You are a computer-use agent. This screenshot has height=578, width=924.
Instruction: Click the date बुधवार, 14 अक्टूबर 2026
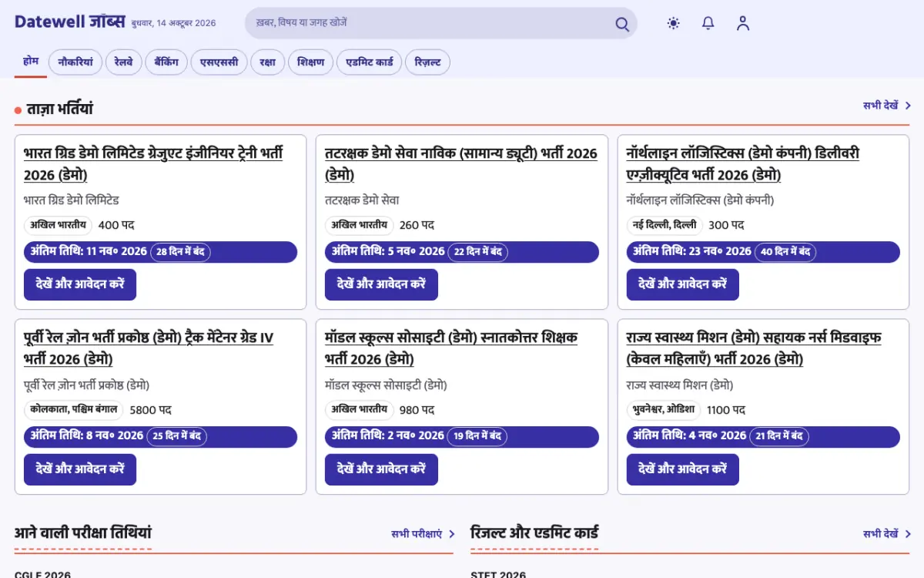(173, 23)
